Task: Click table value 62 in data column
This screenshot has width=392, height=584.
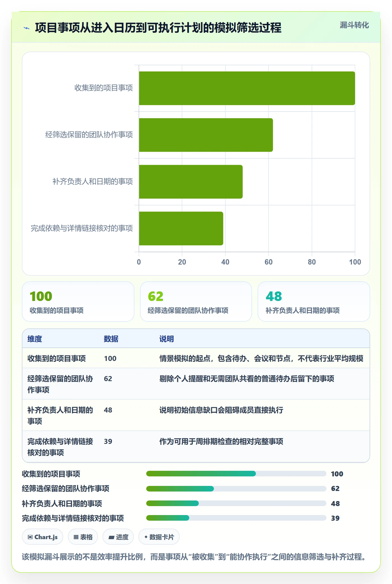Action: click(108, 379)
